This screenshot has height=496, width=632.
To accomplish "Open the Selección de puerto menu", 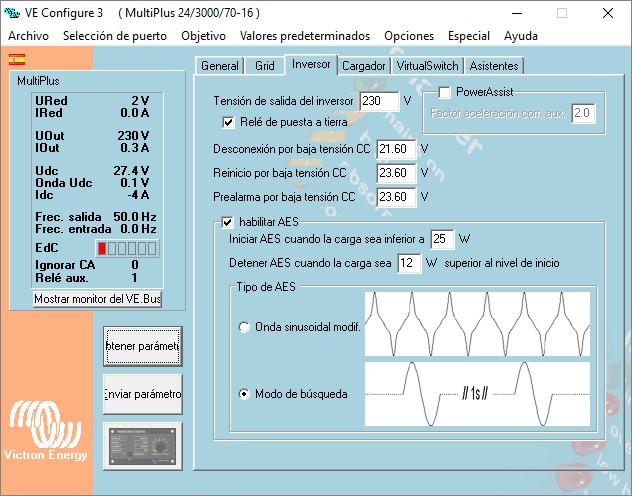I will coord(115,36).
